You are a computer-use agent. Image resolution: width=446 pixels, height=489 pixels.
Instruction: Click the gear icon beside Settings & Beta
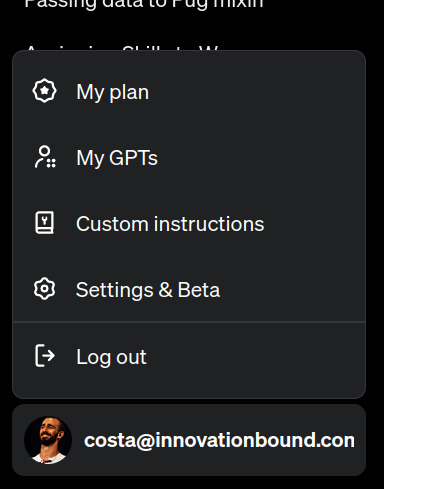[x=44, y=289]
